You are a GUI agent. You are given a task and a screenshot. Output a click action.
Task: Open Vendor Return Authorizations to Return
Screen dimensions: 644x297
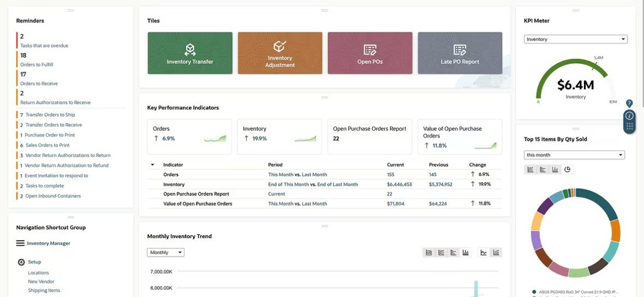click(68, 156)
